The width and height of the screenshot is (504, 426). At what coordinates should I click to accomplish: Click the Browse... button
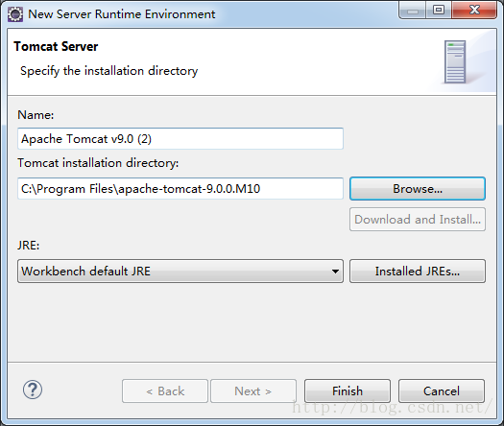pos(418,189)
